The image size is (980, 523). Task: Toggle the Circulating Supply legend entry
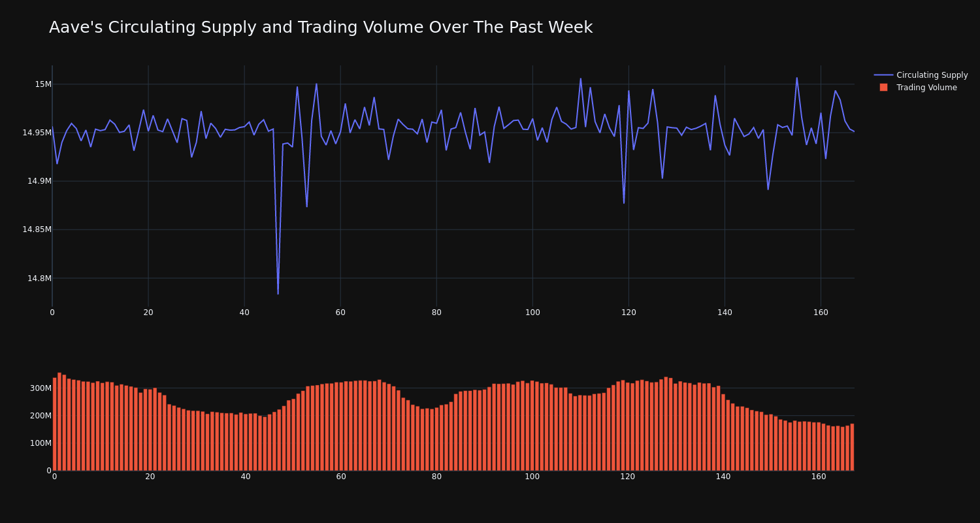pyautogui.click(x=921, y=75)
